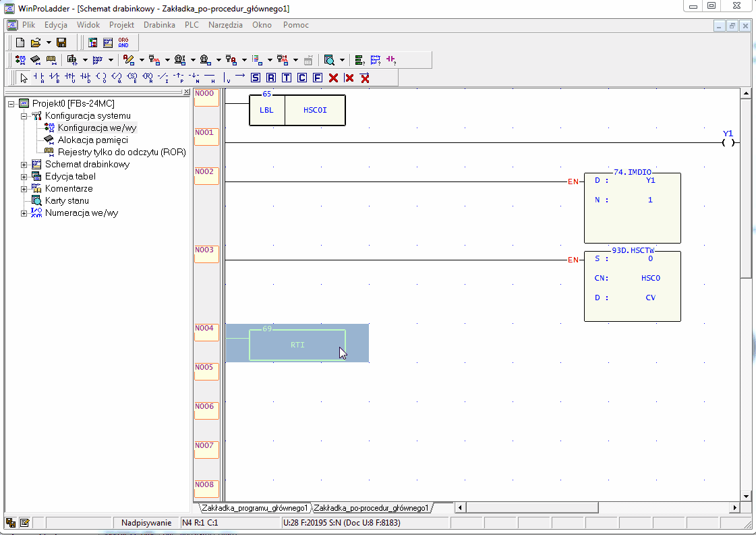Click the red X delete vertical line icon
This screenshot has width=756, height=535.
click(x=349, y=78)
